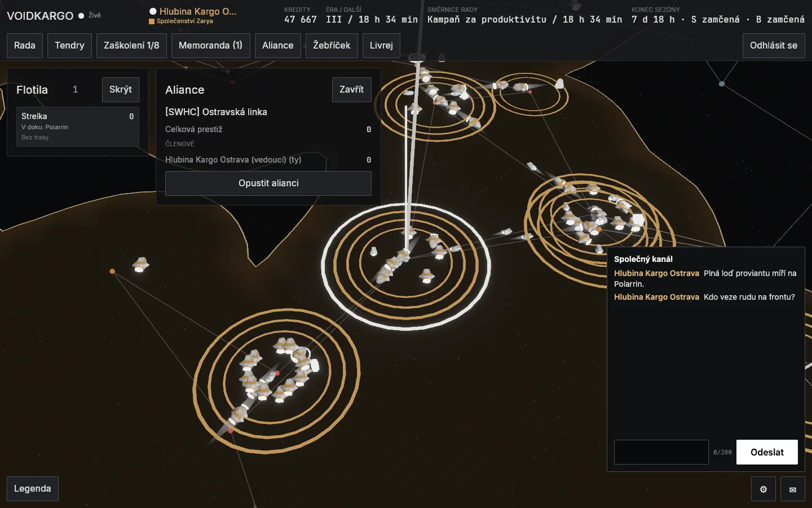Open Memoranda (1) panel
This screenshot has width=812, height=508.
210,46
